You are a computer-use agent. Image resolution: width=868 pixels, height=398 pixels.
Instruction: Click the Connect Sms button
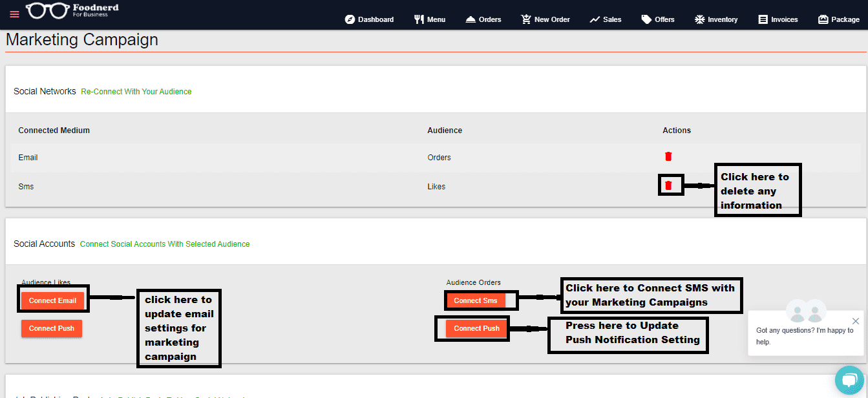pos(476,300)
